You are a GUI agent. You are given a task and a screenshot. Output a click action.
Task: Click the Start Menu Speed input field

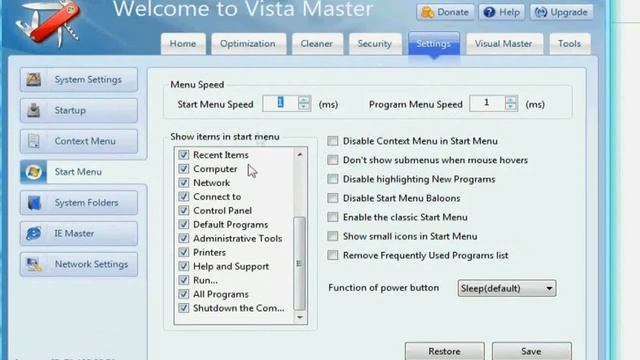tap(281, 103)
